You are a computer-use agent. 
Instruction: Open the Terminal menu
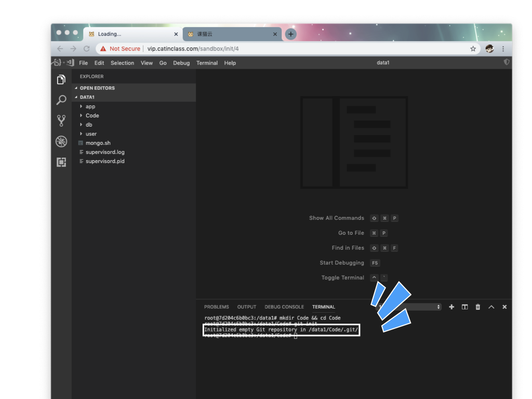click(207, 63)
